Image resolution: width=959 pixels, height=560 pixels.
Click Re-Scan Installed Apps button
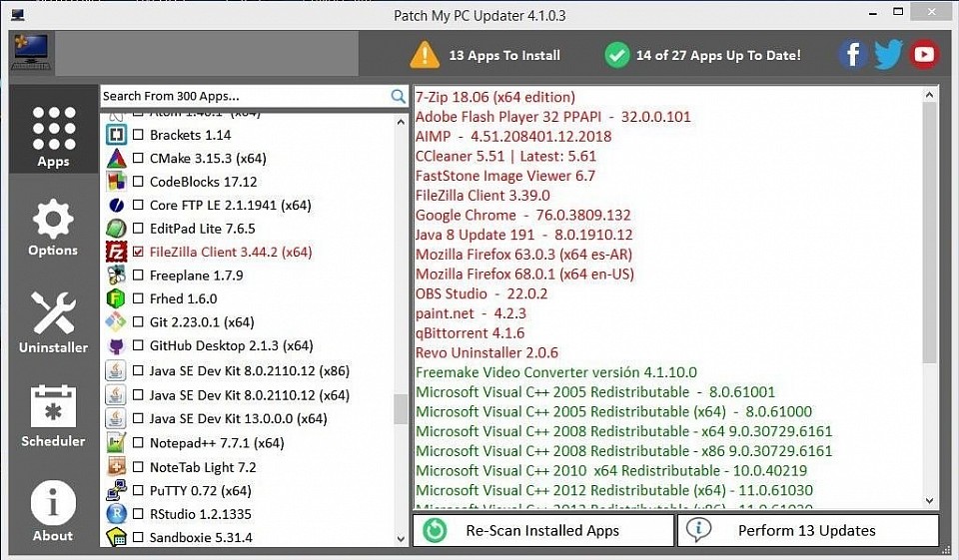(x=543, y=530)
